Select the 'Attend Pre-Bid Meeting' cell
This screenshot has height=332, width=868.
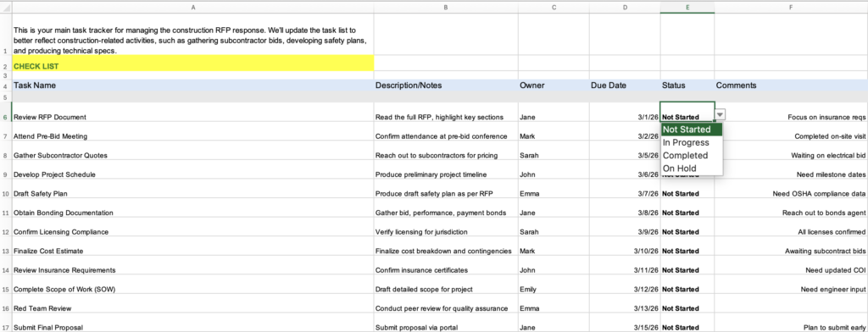click(x=192, y=131)
